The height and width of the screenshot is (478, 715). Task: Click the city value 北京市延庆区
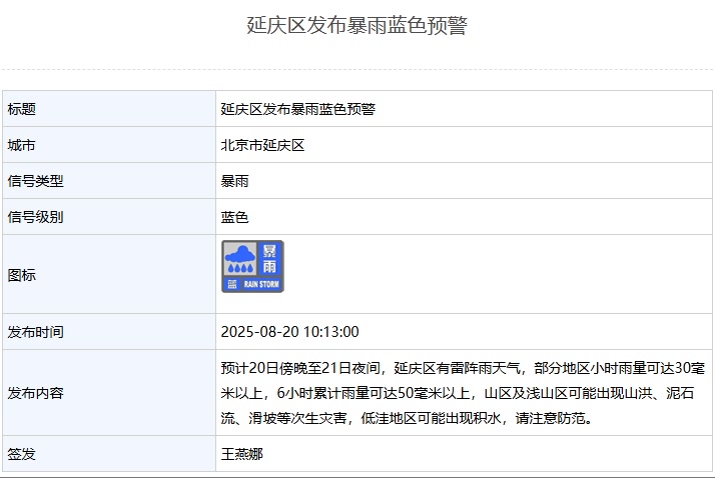262,145
